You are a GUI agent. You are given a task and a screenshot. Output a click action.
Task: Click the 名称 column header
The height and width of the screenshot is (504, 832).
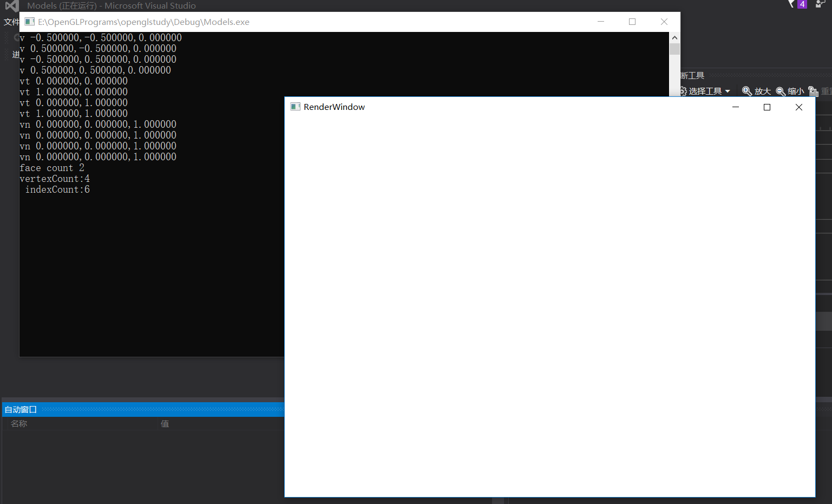pyautogui.click(x=19, y=424)
